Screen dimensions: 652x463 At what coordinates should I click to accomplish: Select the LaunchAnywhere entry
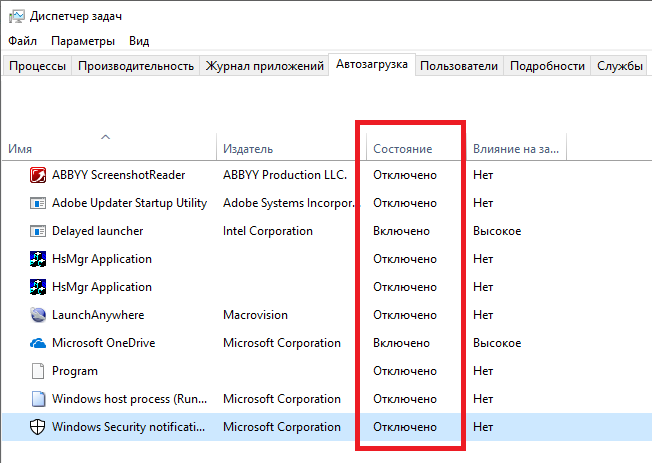click(98, 315)
